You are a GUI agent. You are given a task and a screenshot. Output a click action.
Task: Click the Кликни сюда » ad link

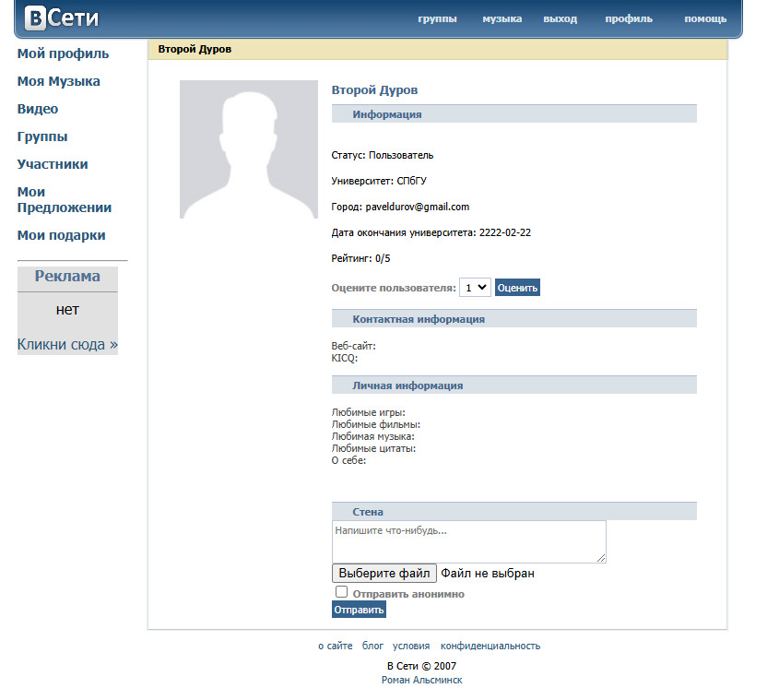click(x=67, y=344)
